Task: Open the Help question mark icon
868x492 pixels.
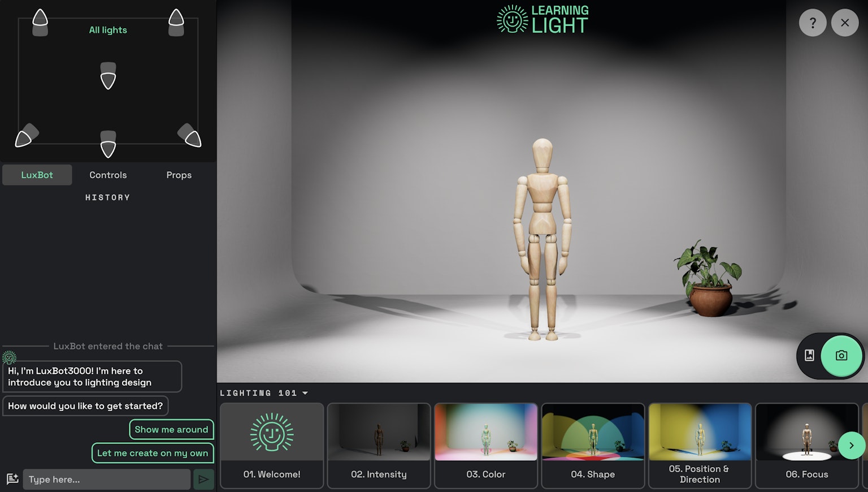Action: [x=813, y=23]
